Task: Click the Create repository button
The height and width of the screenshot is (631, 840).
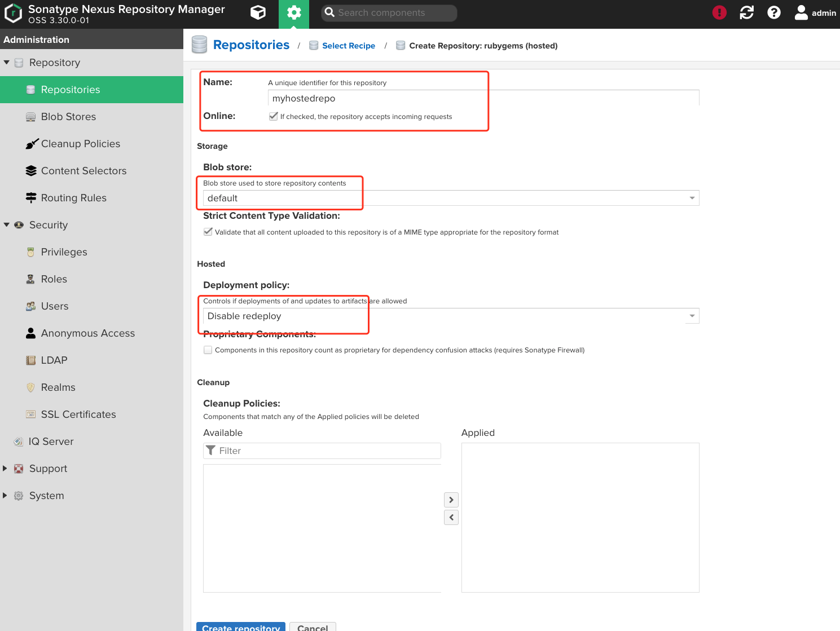Action: click(x=241, y=626)
